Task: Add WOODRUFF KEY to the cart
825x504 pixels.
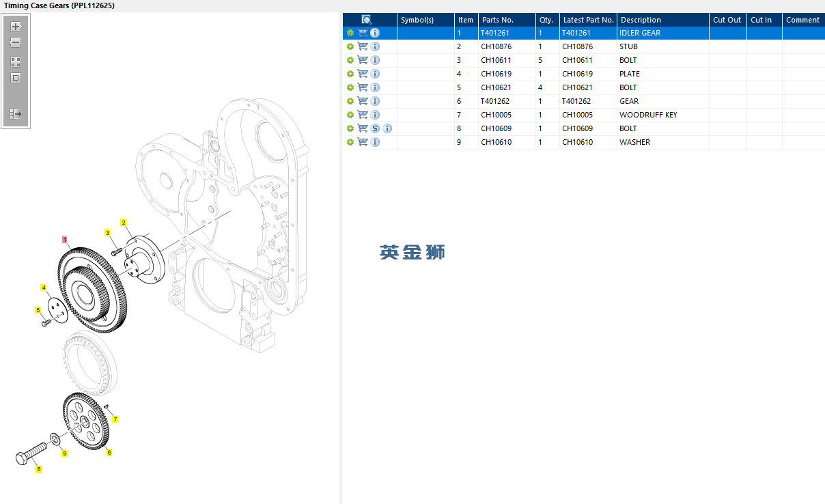Action: [363, 115]
